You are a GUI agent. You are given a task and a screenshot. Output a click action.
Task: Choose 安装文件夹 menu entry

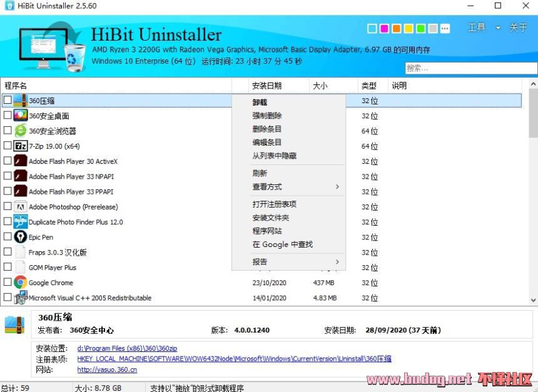pos(271,218)
